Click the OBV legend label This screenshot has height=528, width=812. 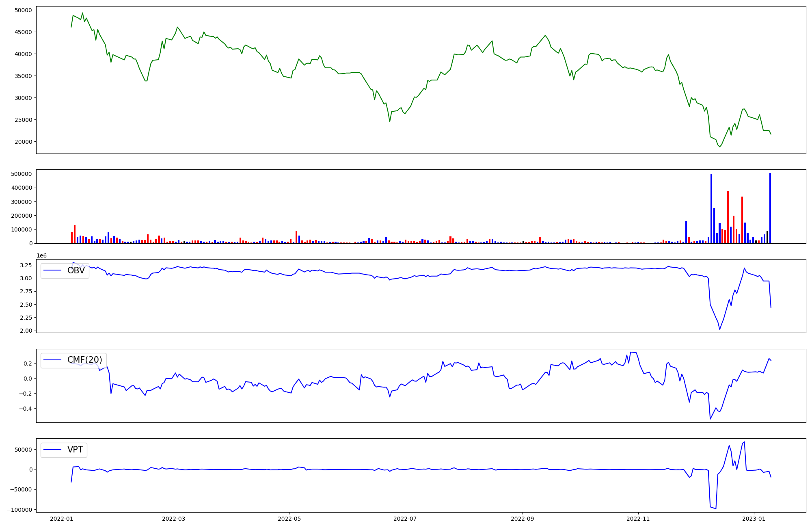click(76, 270)
